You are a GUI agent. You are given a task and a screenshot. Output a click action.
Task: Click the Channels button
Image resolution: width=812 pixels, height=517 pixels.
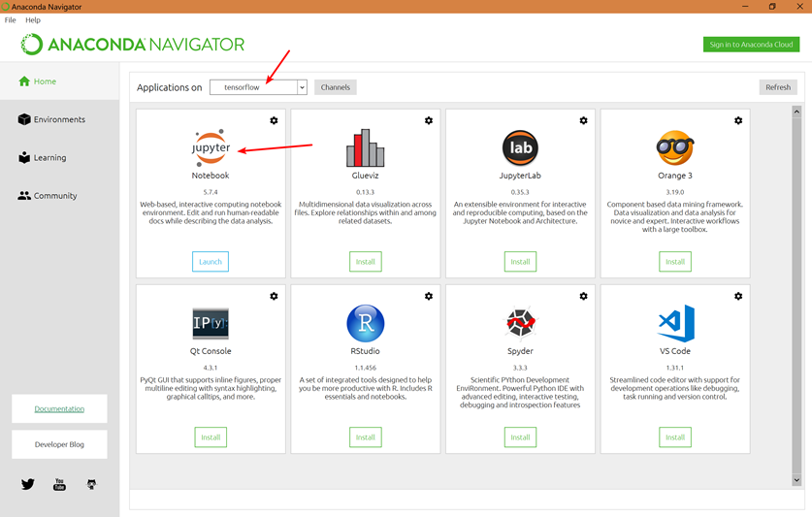pos(336,87)
